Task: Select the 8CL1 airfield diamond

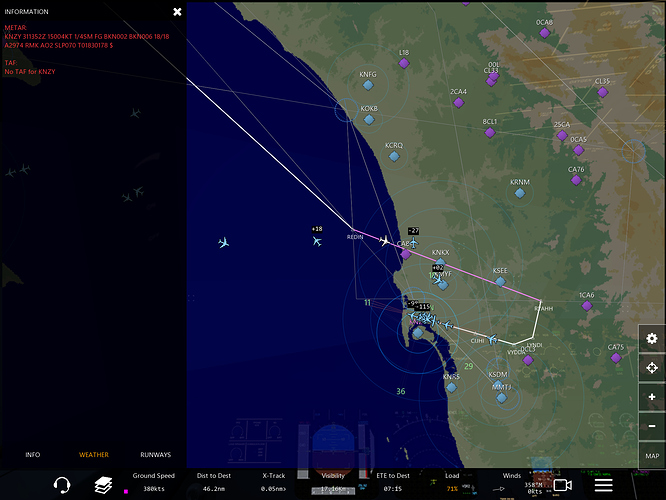Action: [490, 133]
